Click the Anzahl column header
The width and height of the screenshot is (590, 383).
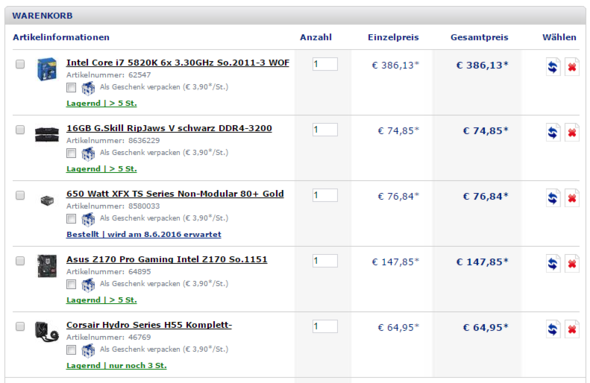point(316,37)
